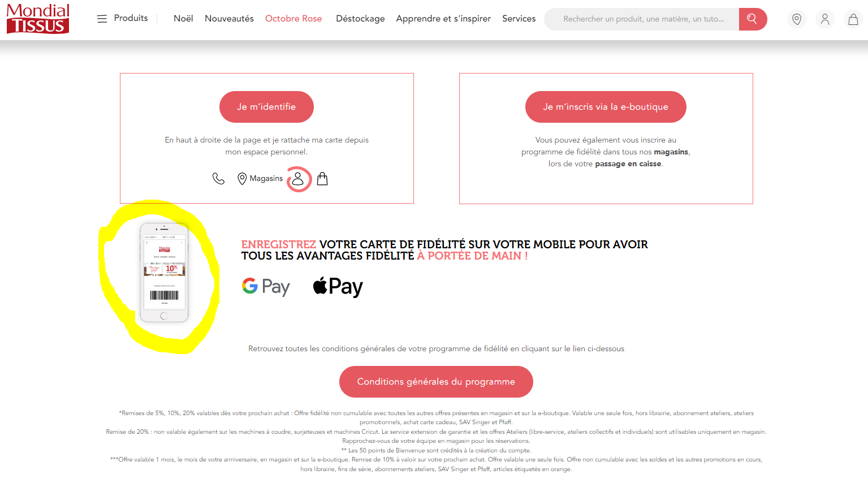Click the circled user icon in the box
The width and height of the screenshot is (868, 483).
click(x=299, y=179)
